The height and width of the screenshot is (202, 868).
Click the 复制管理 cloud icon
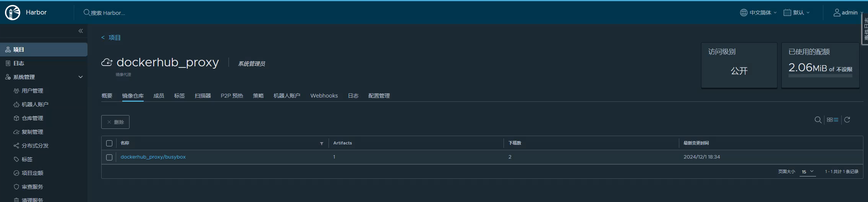coord(16,132)
